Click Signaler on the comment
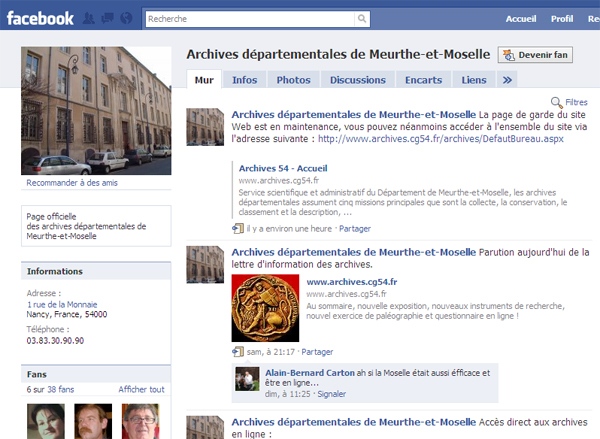 [331, 394]
